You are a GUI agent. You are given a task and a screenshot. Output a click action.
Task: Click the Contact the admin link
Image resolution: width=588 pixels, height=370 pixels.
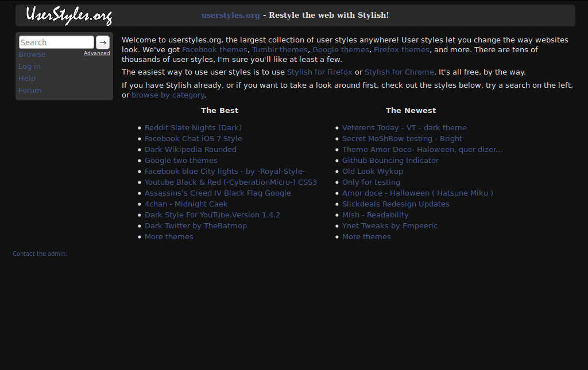pos(40,254)
